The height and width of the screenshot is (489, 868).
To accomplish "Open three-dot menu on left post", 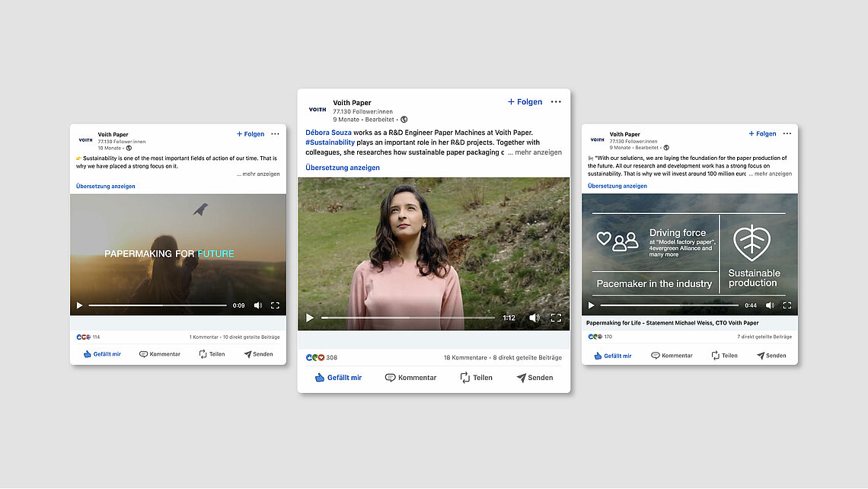I will point(275,134).
